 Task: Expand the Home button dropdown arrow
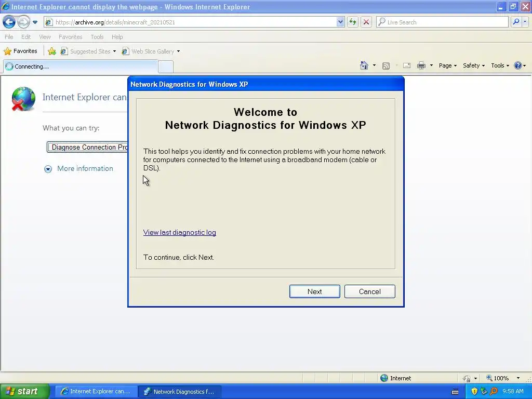[x=374, y=65]
